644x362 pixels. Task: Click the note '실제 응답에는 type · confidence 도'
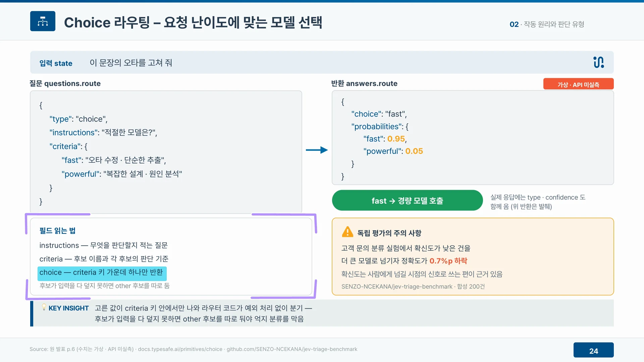click(538, 197)
